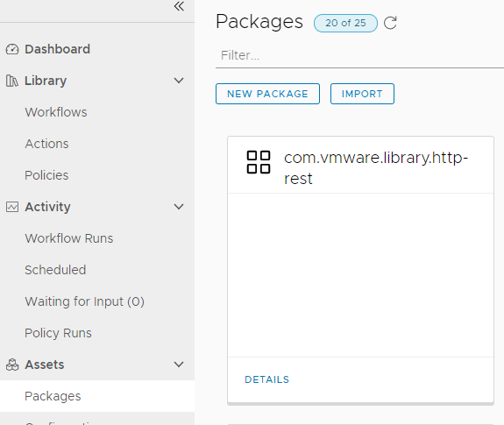Open Policy Runs
Screen dimensions: 504x425
pyautogui.click(x=58, y=333)
